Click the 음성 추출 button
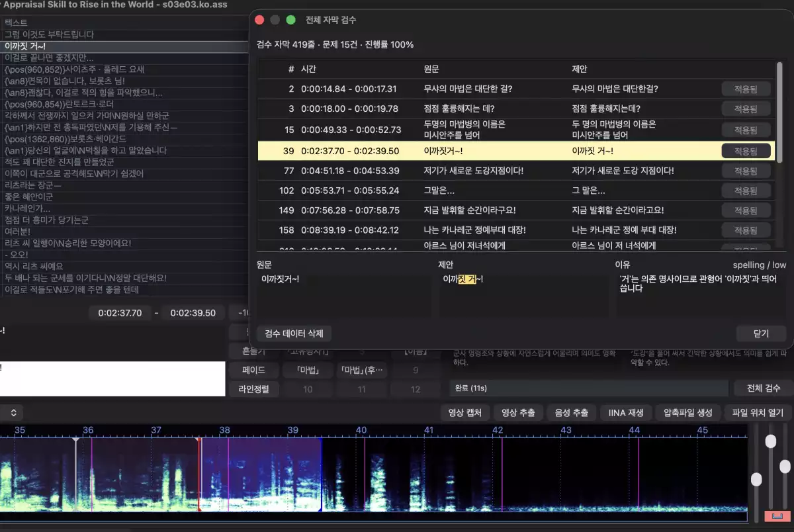Viewport: 794px width, 532px height. [572, 412]
